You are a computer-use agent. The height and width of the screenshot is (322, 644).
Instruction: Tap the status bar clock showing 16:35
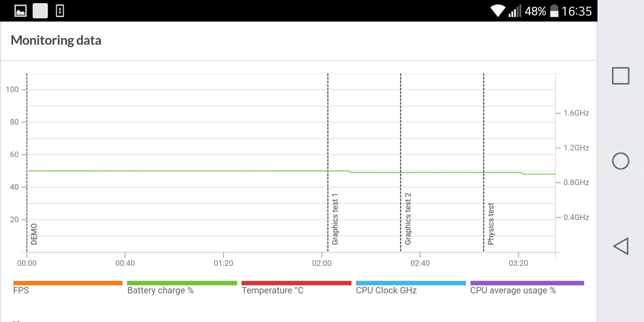(x=577, y=11)
